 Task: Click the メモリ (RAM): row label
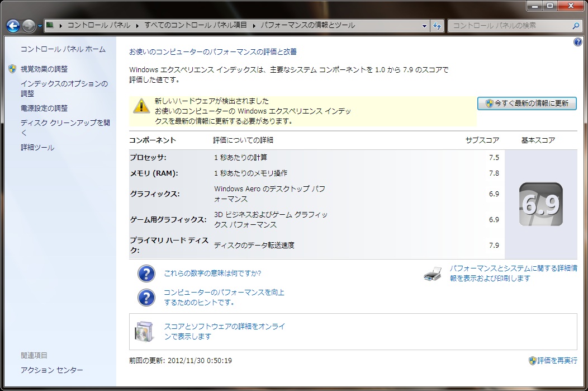coord(154,173)
